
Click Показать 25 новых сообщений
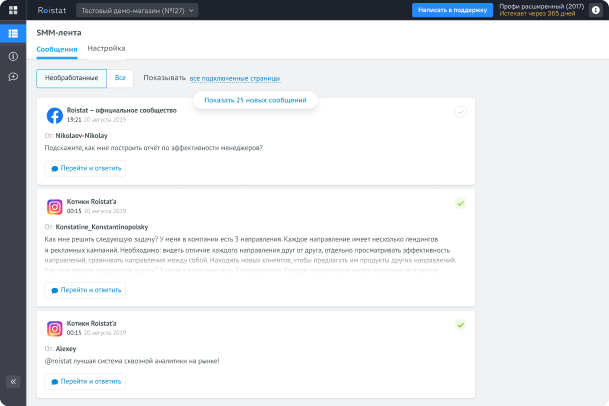click(x=255, y=100)
